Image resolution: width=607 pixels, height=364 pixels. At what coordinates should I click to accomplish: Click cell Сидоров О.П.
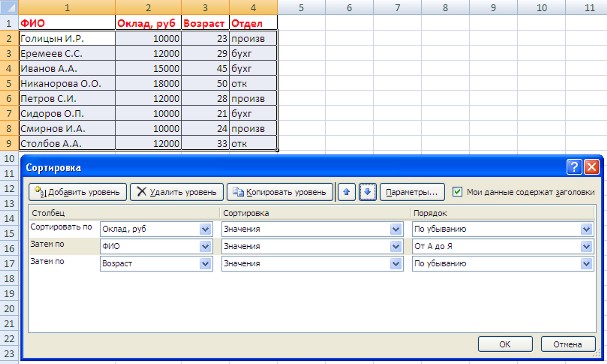point(67,113)
